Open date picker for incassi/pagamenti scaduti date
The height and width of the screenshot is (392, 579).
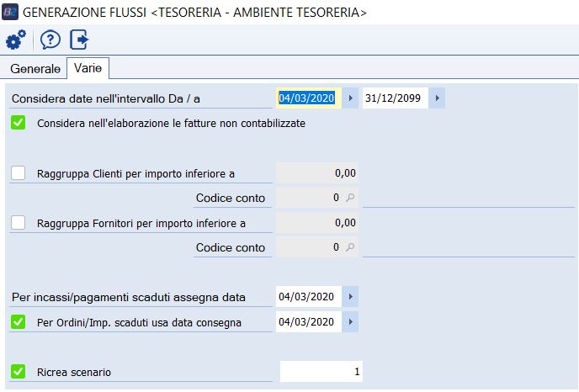coord(350,297)
